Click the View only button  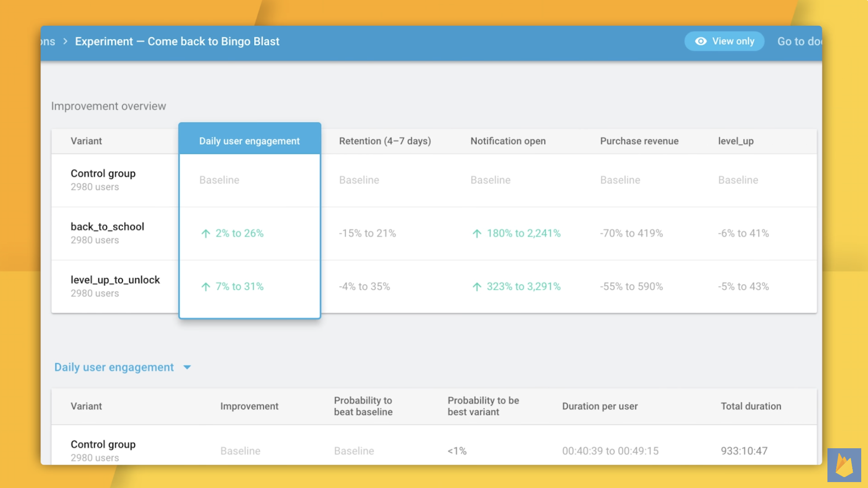pos(724,41)
